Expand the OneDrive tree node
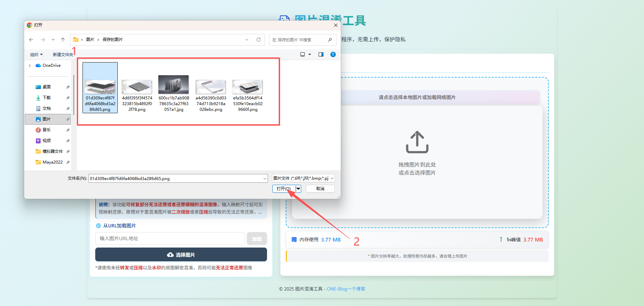Screen dimensions: 644x306 point(30,65)
